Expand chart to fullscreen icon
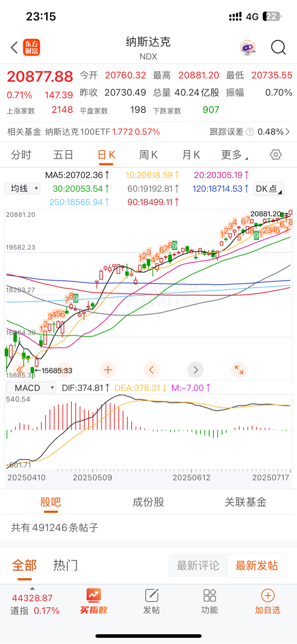This screenshot has width=297, height=644. (239, 370)
